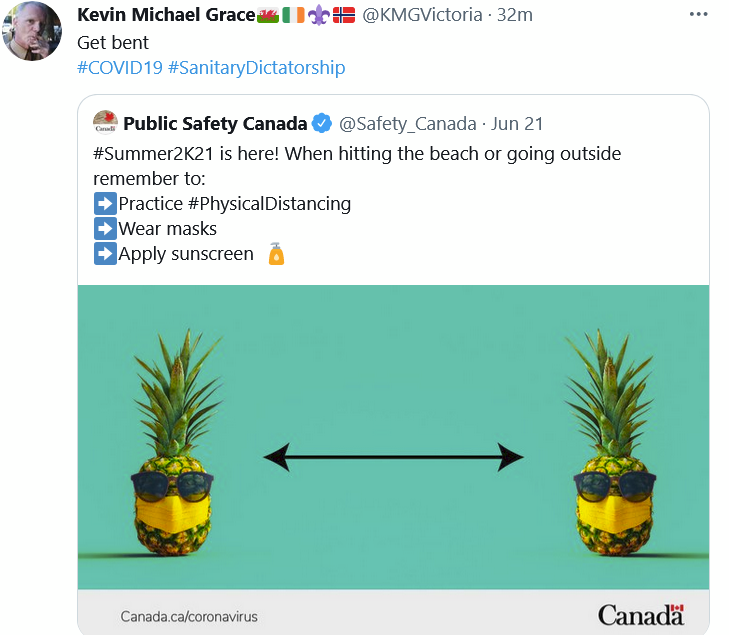The width and height of the screenshot is (729, 635).
Task: Open the masked pineapples image
Action: (393, 437)
